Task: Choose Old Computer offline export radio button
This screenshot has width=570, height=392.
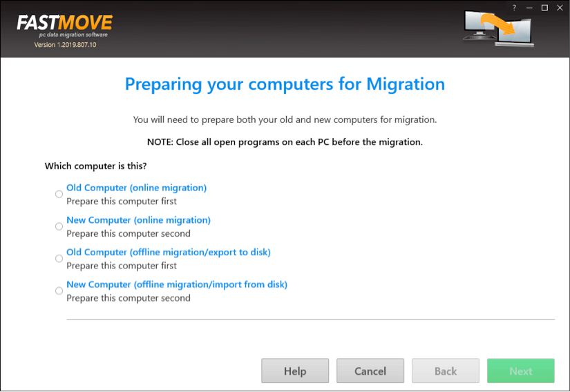Action: (x=59, y=258)
